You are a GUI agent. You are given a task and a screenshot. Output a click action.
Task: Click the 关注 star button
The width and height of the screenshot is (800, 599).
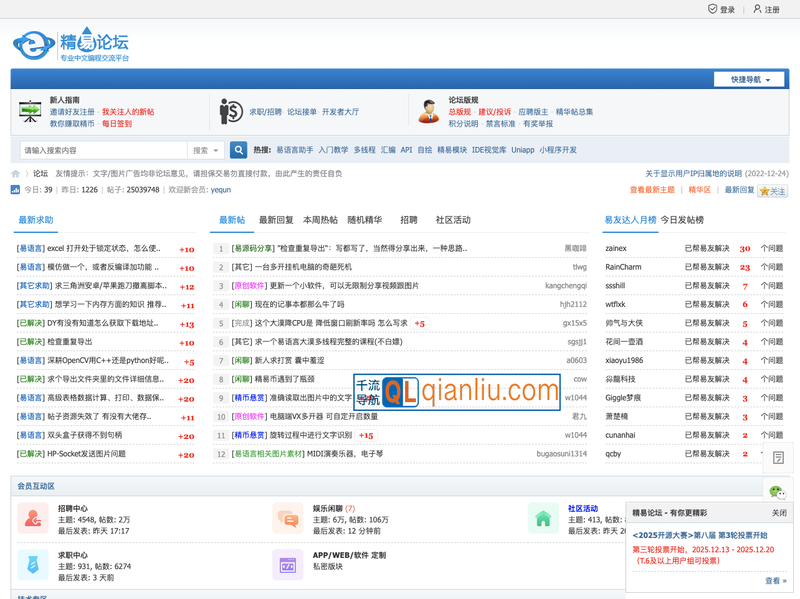[772, 190]
